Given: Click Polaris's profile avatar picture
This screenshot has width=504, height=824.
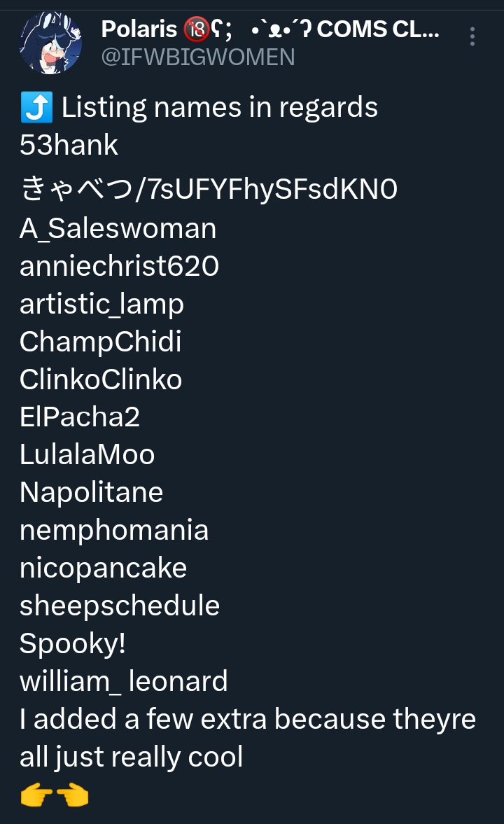Looking at the screenshot, I should 50,43.
